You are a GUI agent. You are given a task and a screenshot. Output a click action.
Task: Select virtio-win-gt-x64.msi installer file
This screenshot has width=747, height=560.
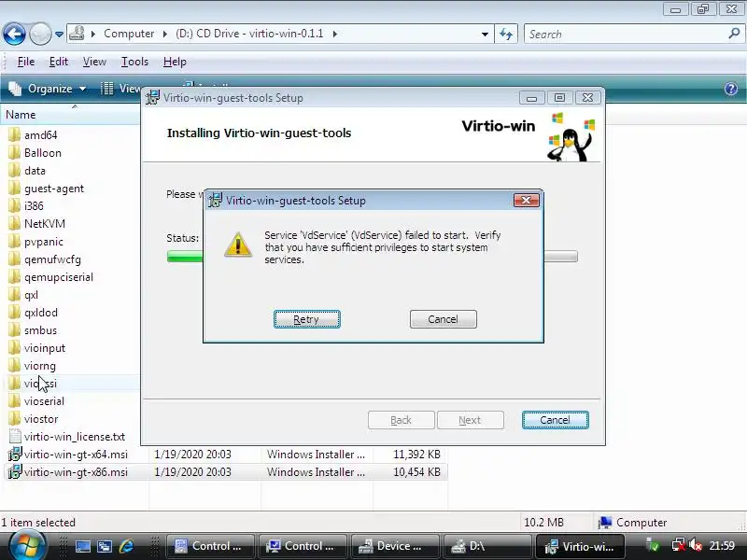pos(77,455)
